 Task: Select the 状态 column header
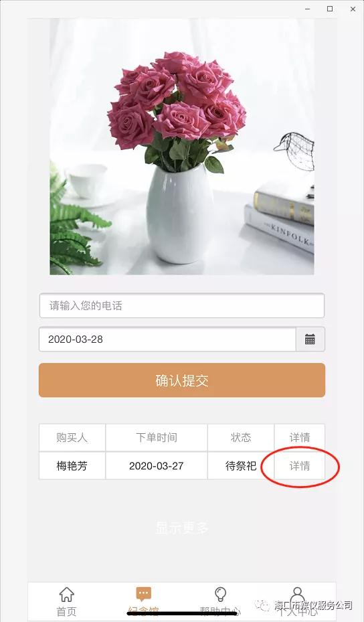click(x=241, y=437)
